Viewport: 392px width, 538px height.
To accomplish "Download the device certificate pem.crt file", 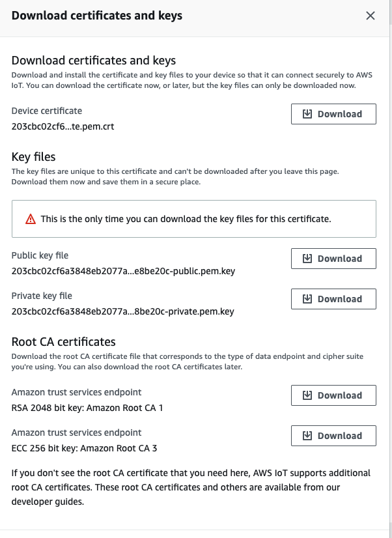I will [x=333, y=114].
